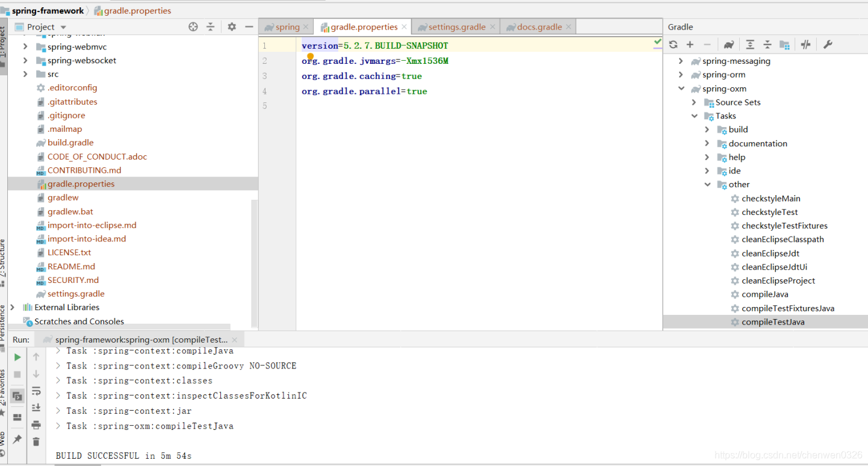Image resolution: width=868 pixels, height=466 pixels.
Task: Click the green inspection checkmark
Action: (657, 42)
